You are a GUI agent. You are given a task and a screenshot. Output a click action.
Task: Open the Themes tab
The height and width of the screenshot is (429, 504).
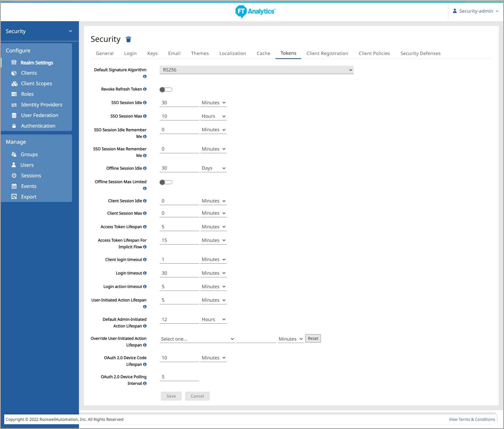[200, 53]
